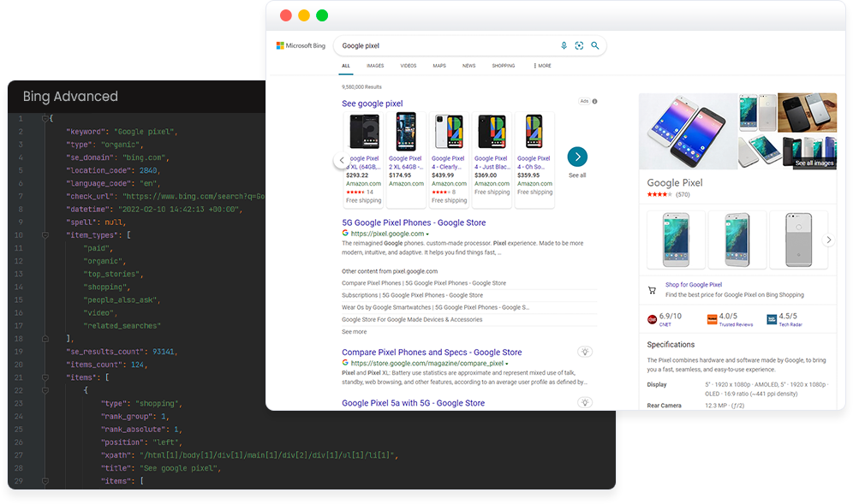Open 5G Google Pixel Phones result
Viewport: 853px width, 504px height.
coord(414,222)
